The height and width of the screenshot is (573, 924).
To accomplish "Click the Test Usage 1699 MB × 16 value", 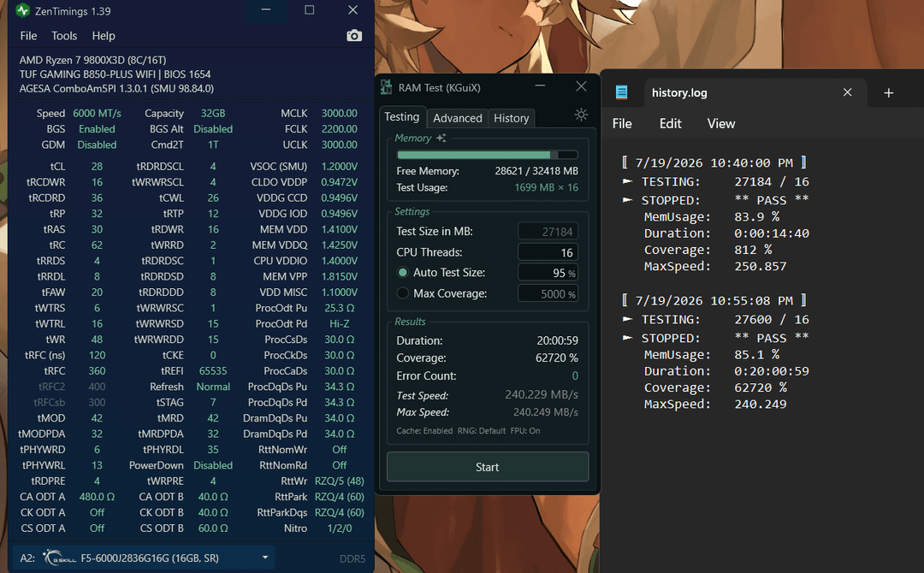I will point(546,187).
